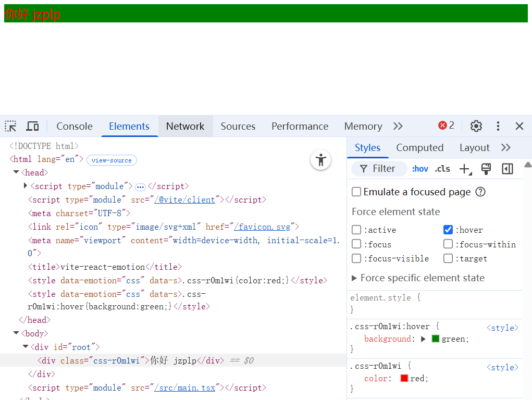This screenshot has width=532, height=400.
Task: Open the rendering paintbrush icon in Styles
Action: (x=486, y=169)
